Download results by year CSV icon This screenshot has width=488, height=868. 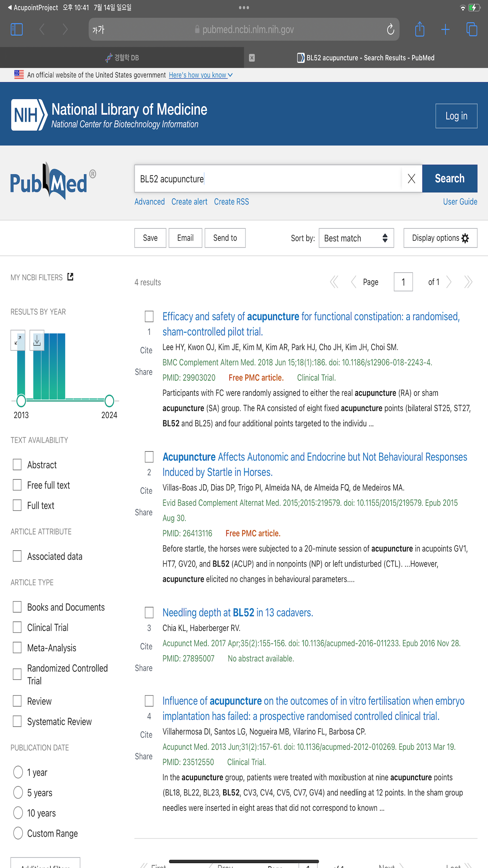pos(37,340)
